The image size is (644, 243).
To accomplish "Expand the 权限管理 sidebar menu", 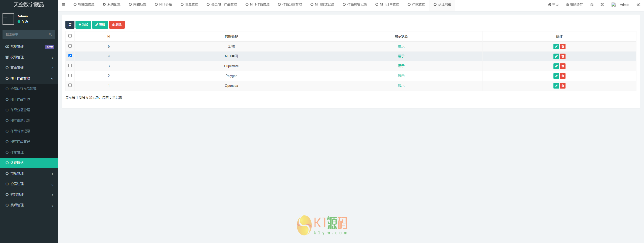I will [29, 57].
